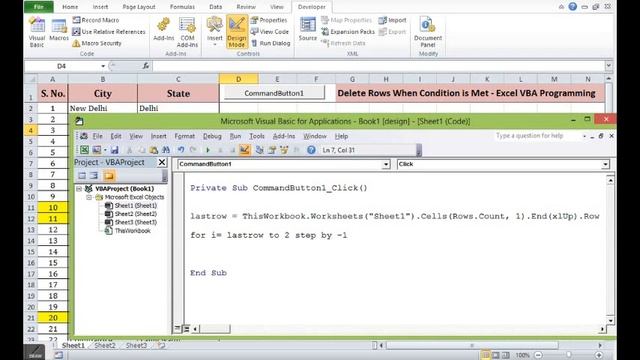
Task: Toggle Folders in Project pane
Action: [x=109, y=176]
